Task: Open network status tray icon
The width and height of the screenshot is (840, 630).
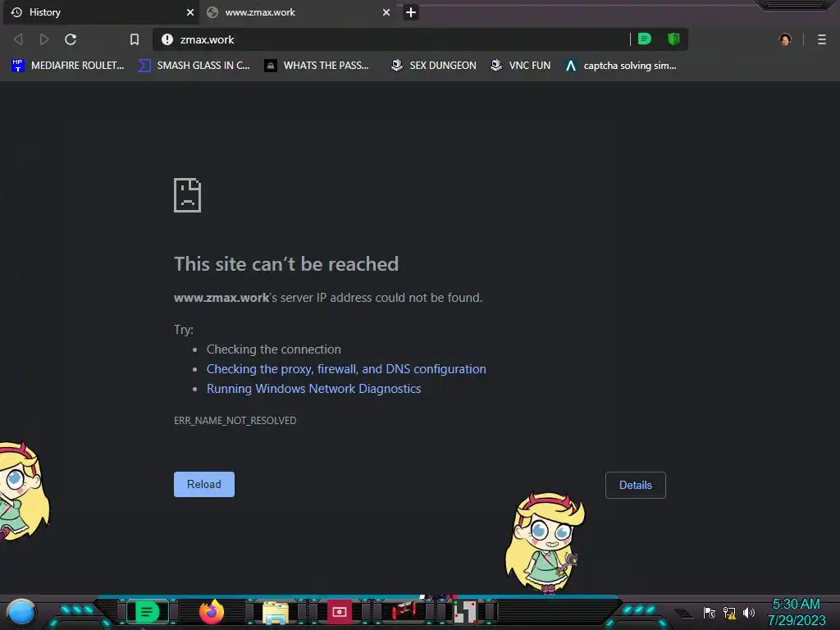Action: coord(729,613)
